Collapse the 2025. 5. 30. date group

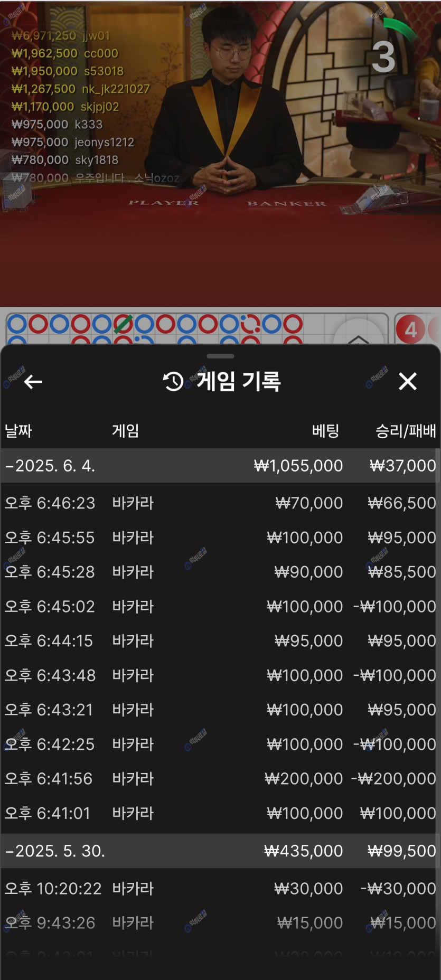(220, 851)
